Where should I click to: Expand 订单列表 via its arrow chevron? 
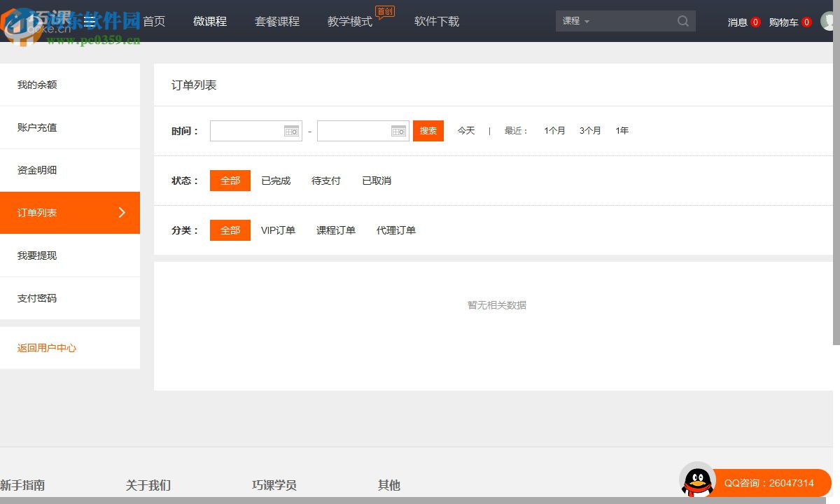pyautogui.click(x=120, y=212)
